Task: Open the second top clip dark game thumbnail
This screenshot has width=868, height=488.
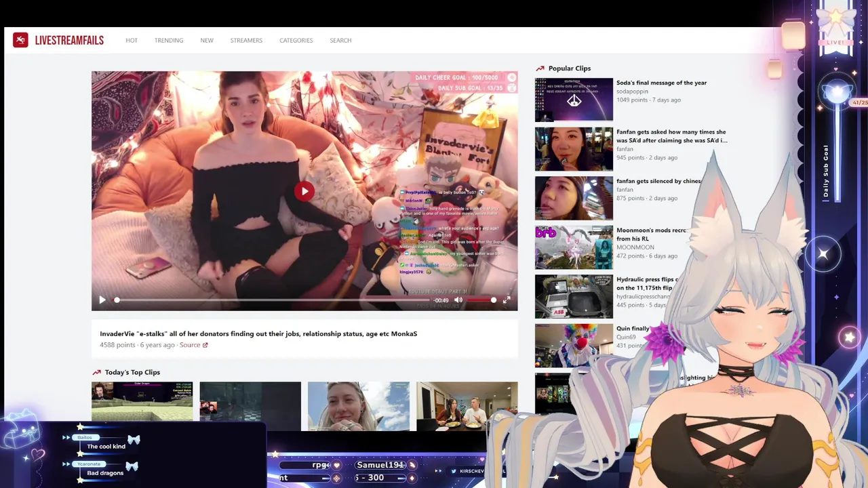Action: click(250, 406)
